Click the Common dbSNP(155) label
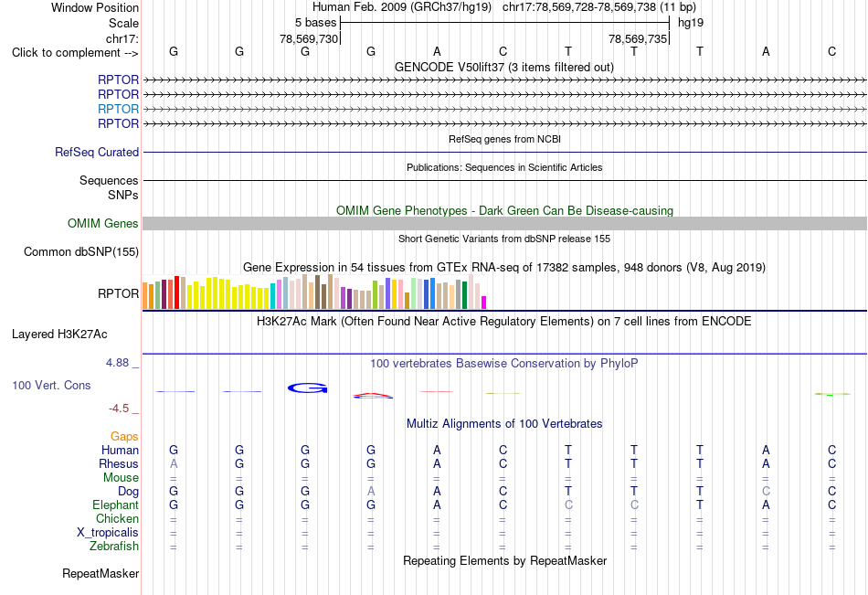The height and width of the screenshot is (595, 868). tap(80, 251)
